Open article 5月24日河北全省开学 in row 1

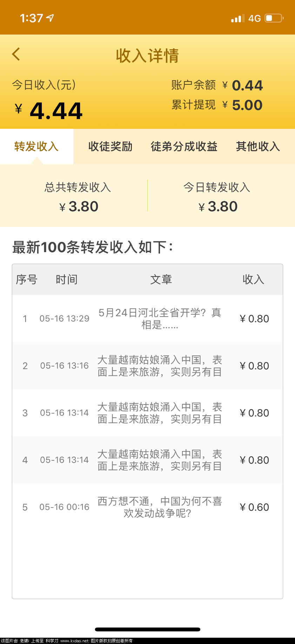click(160, 319)
